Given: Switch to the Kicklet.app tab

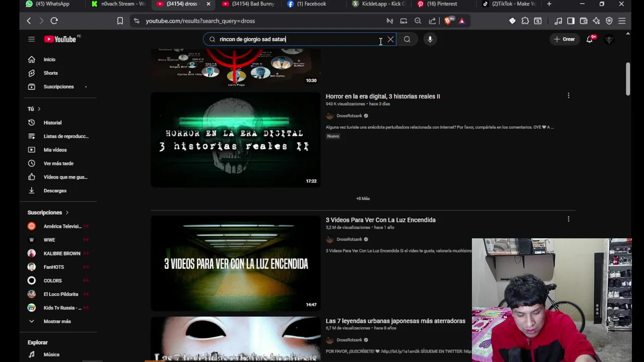Looking at the screenshot, I should pos(380,4).
